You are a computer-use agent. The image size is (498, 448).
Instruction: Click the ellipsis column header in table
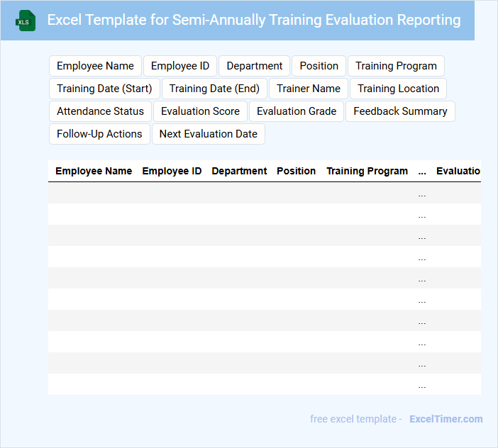422,171
